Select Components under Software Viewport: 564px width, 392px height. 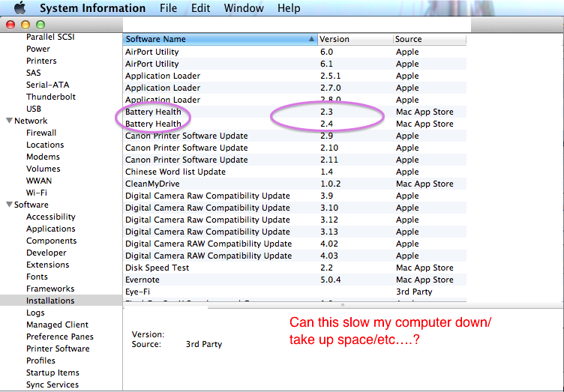click(x=52, y=241)
